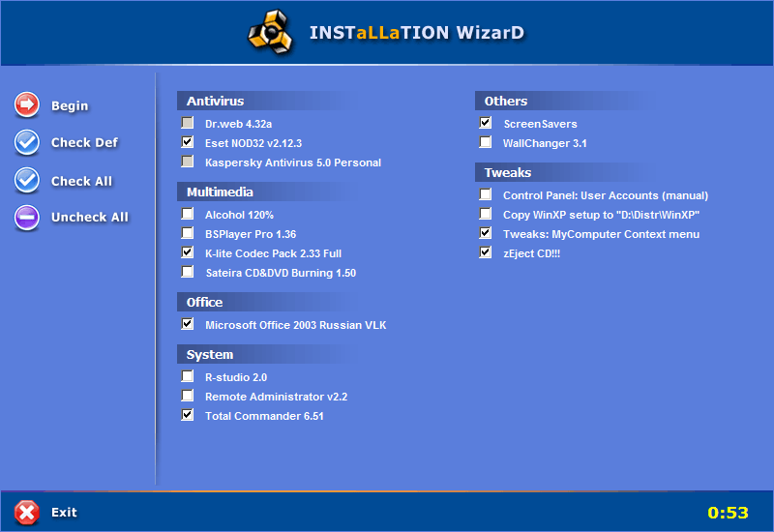Click the red Begin arrow icon
Screen dimensions: 774x532
tap(27, 104)
